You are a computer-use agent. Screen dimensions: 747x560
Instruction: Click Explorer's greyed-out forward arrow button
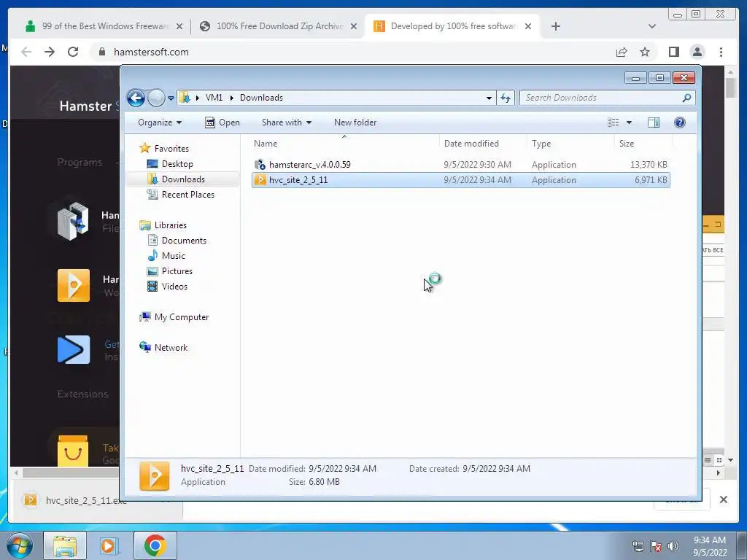tap(156, 98)
